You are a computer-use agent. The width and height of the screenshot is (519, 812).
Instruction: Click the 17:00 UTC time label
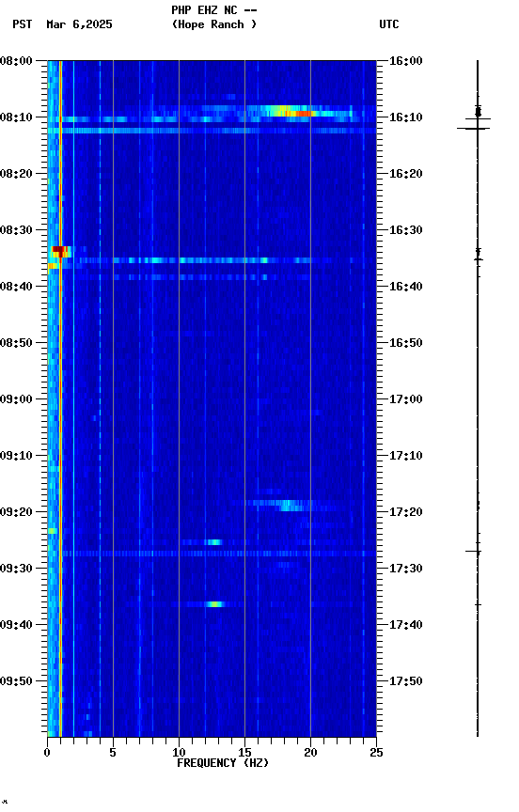point(405,399)
